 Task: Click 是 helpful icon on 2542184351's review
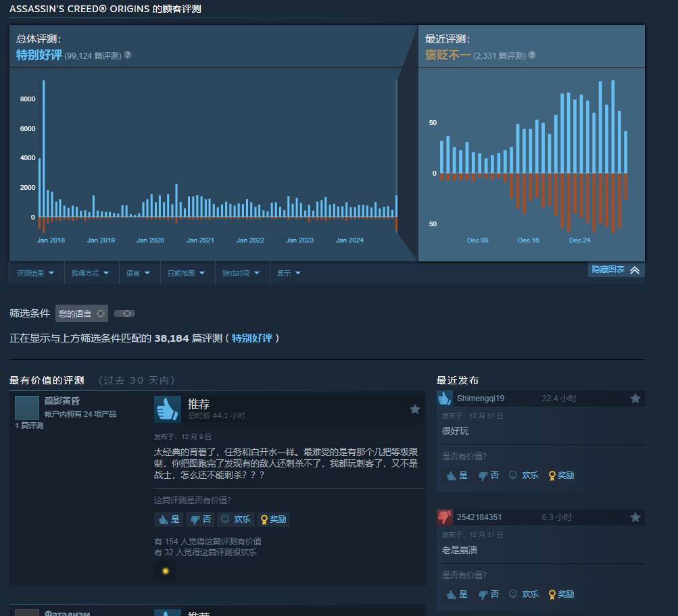click(456, 594)
